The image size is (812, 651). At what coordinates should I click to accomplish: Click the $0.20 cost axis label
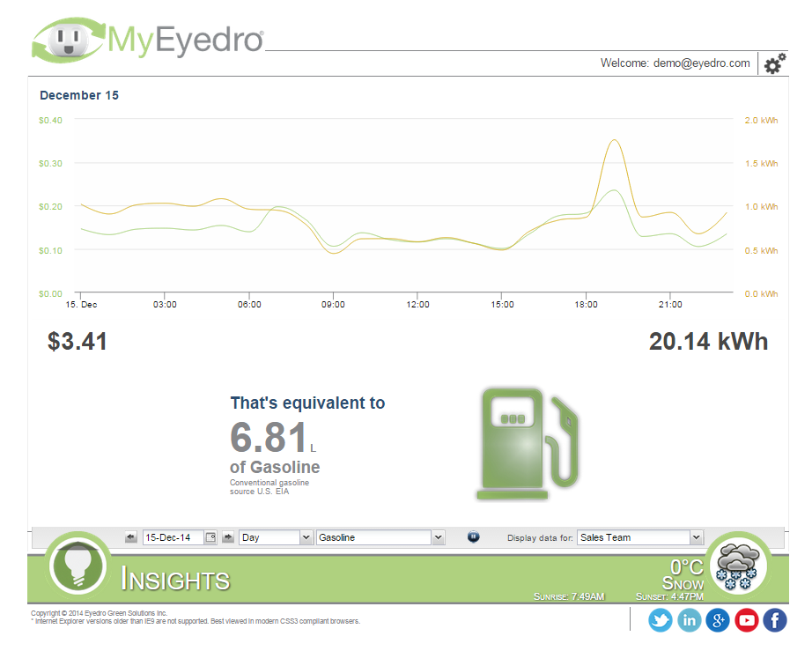50,207
